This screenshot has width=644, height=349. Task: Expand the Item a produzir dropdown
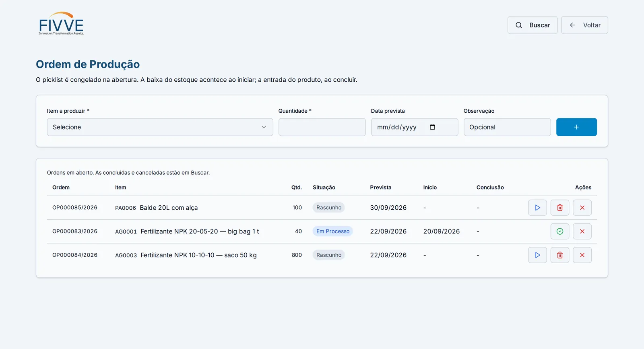160,127
